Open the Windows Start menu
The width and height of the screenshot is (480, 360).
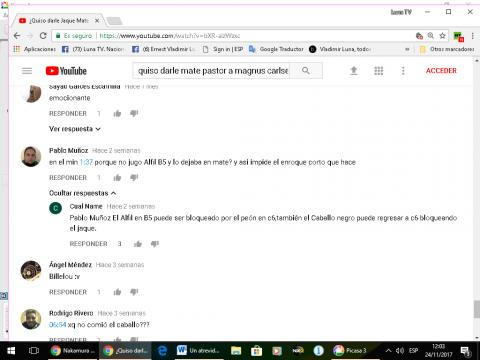pyautogui.click(x=11, y=351)
